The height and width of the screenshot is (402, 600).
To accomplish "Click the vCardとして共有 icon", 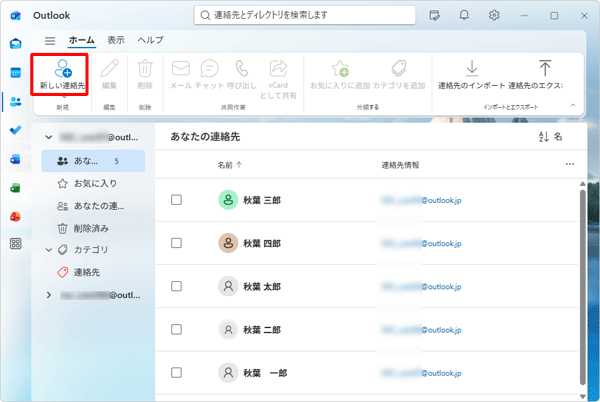I will tap(278, 68).
